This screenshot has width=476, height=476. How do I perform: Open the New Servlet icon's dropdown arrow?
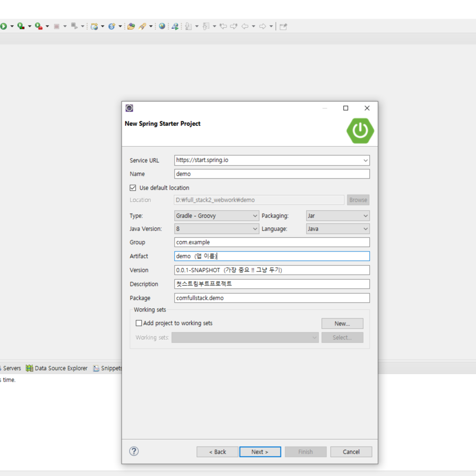coord(120,26)
